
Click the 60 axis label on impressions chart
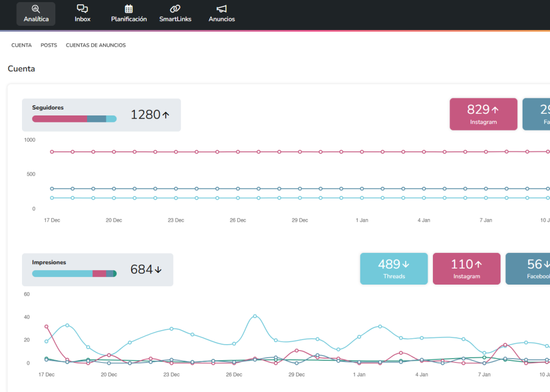pyautogui.click(x=27, y=294)
